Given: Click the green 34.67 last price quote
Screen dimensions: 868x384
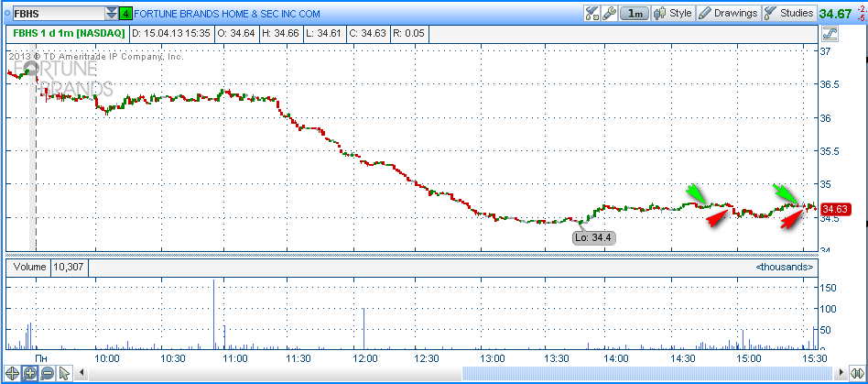Looking at the screenshot, I should pyautogui.click(x=835, y=14).
